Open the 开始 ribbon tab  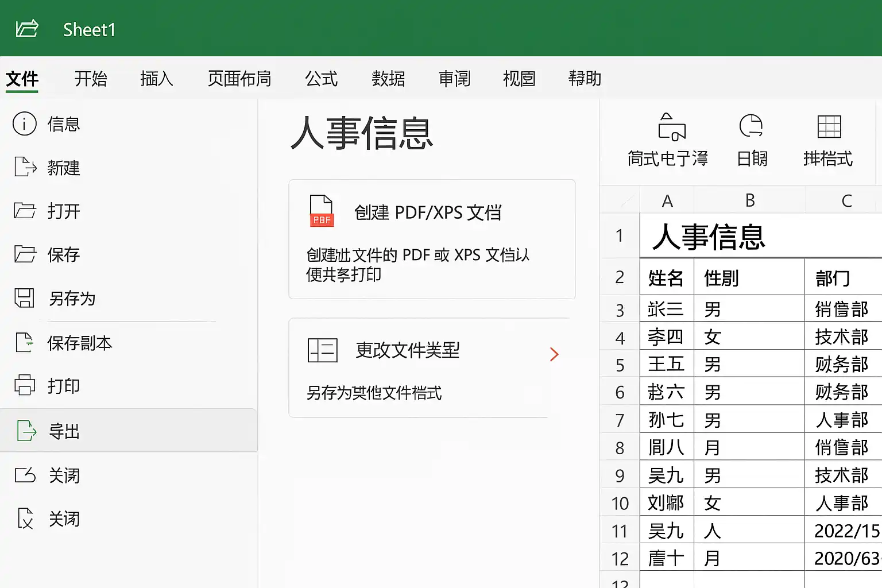pos(91,79)
